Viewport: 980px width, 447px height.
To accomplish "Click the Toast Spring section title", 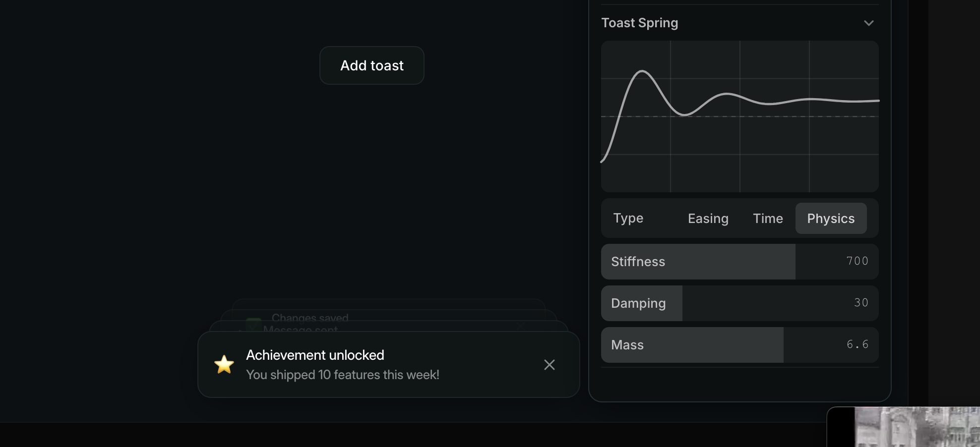I will click(639, 23).
